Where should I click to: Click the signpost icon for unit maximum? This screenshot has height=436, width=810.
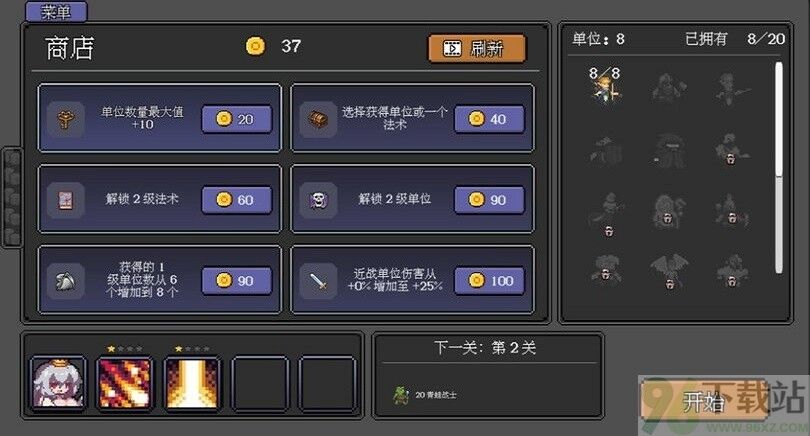(x=66, y=119)
